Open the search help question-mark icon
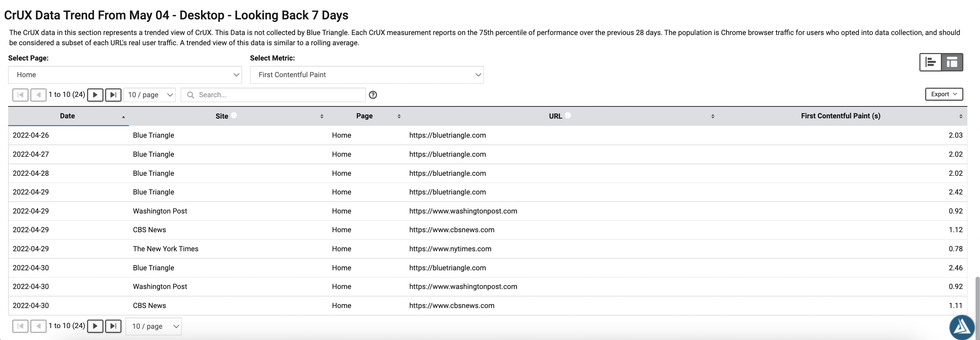Screen dimensions: 980x340 pyautogui.click(x=373, y=95)
